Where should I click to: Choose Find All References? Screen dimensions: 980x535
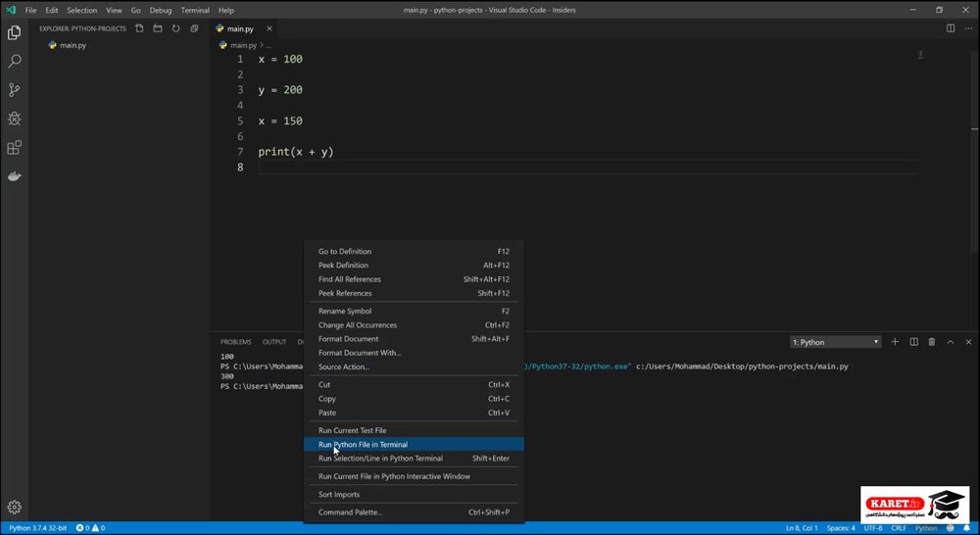(414, 279)
